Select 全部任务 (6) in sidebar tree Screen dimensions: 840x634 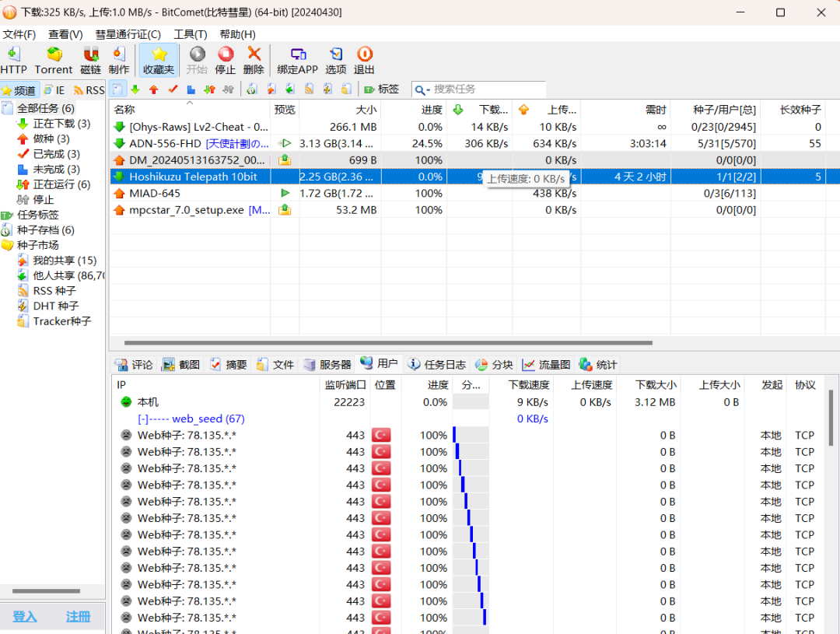tap(46, 108)
